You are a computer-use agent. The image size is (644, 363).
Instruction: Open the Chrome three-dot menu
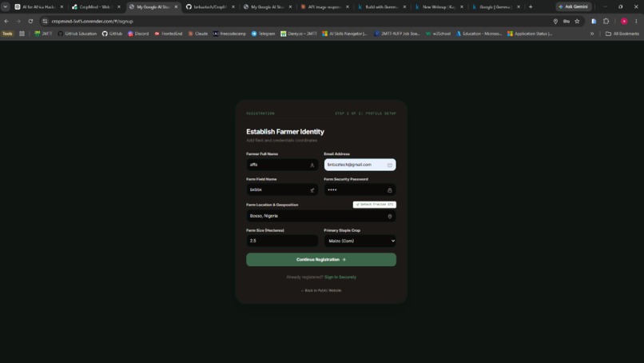tap(636, 21)
